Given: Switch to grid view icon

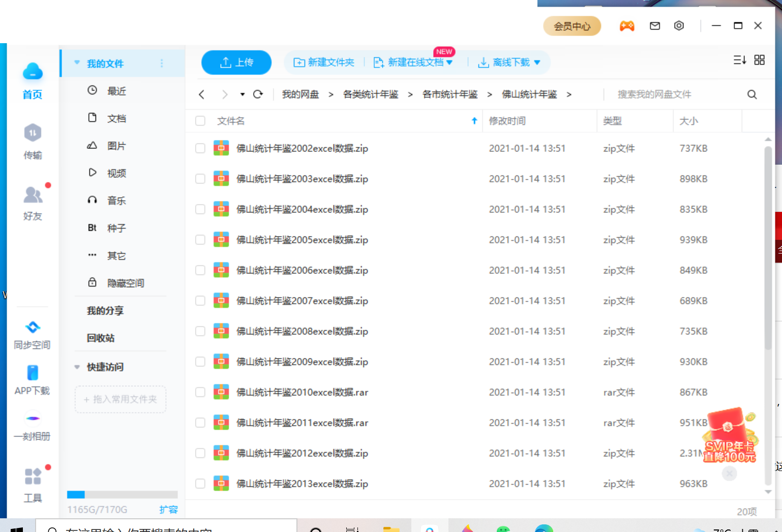Looking at the screenshot, I should [760, 60].
